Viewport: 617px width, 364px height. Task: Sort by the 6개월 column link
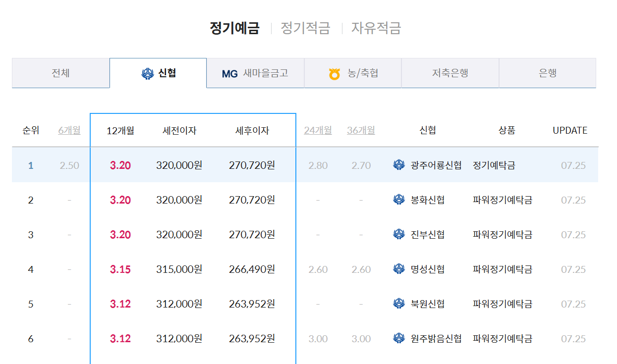point(69,130)
